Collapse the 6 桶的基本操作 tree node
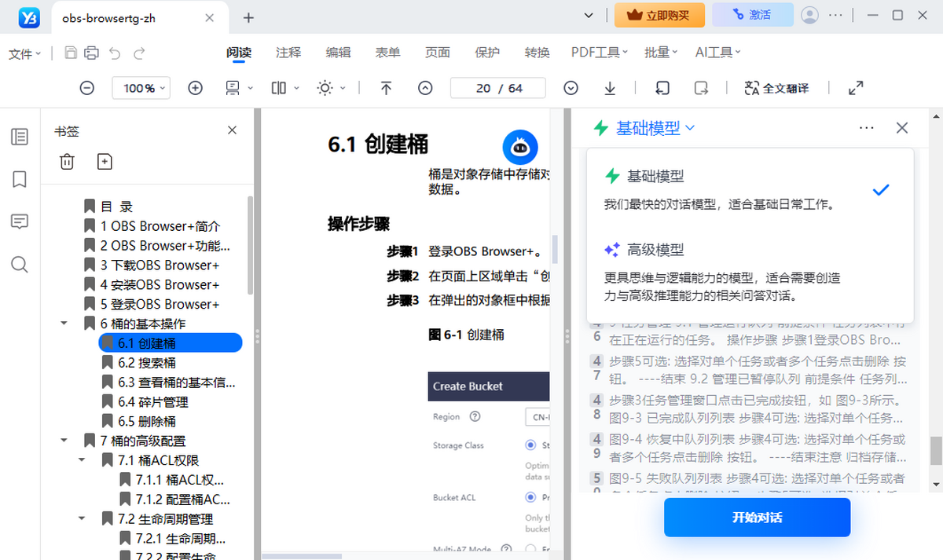Viewport: 943px width, 560px height. (64, 324)
